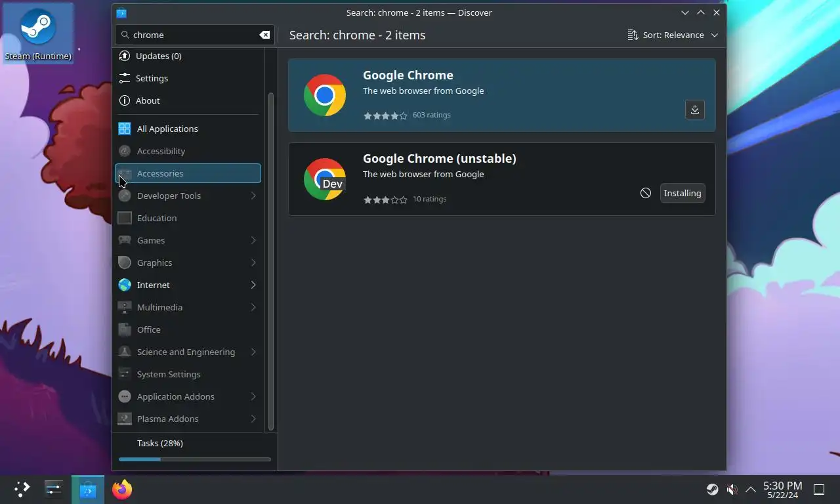The image size is (840, 504).
Task: Click the show desktop tray icon
Action: [x=819, y=490]
